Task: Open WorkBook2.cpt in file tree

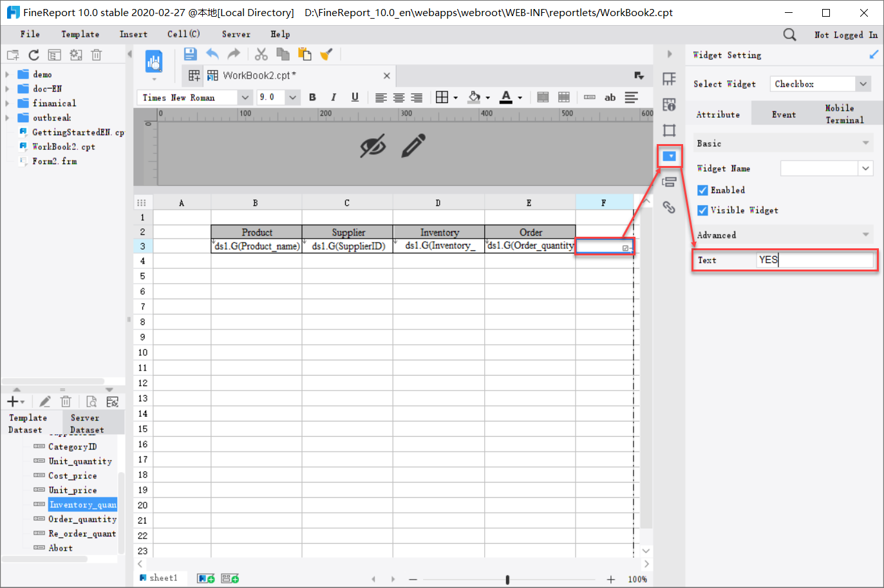Action: [64, 147]
